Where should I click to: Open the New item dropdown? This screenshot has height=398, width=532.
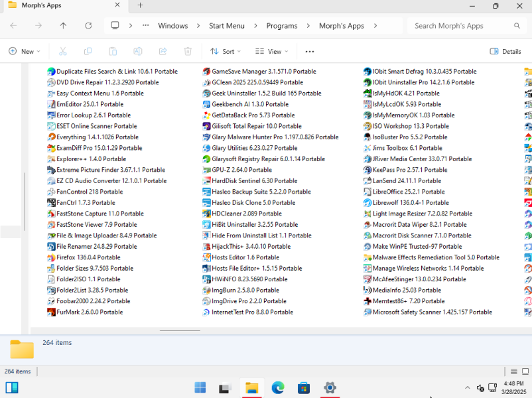pyautogui.click(x=25, y=52)
